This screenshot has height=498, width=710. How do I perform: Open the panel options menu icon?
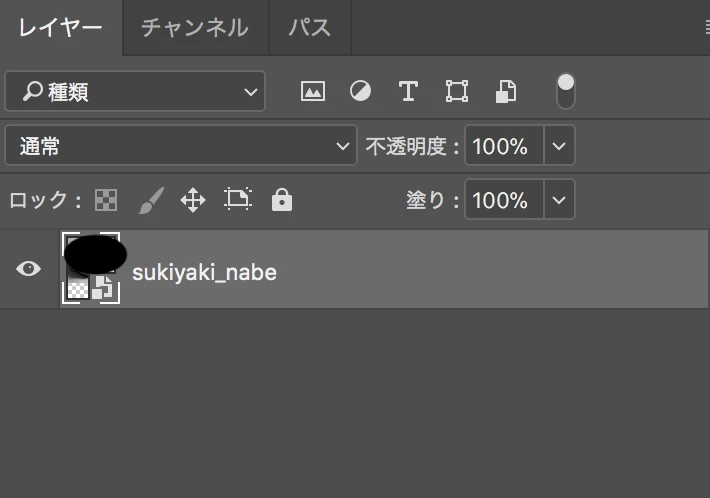click(707, 28)
